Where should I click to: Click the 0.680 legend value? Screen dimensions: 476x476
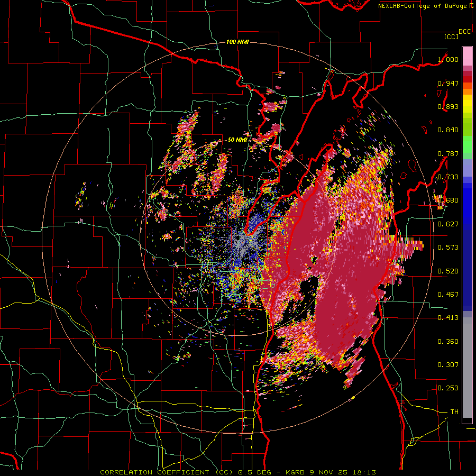pyautogui.click(x=448, y=200)
